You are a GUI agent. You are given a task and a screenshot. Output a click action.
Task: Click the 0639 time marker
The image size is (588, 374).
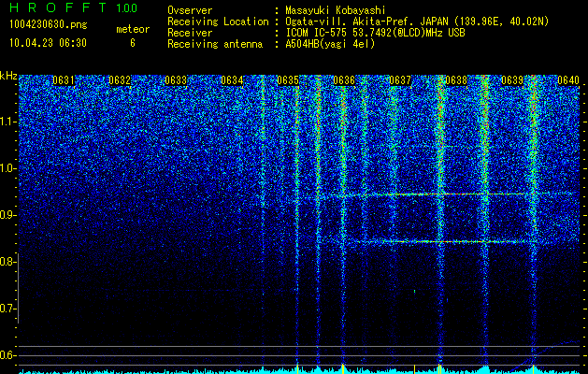click(x=512, y=80)
